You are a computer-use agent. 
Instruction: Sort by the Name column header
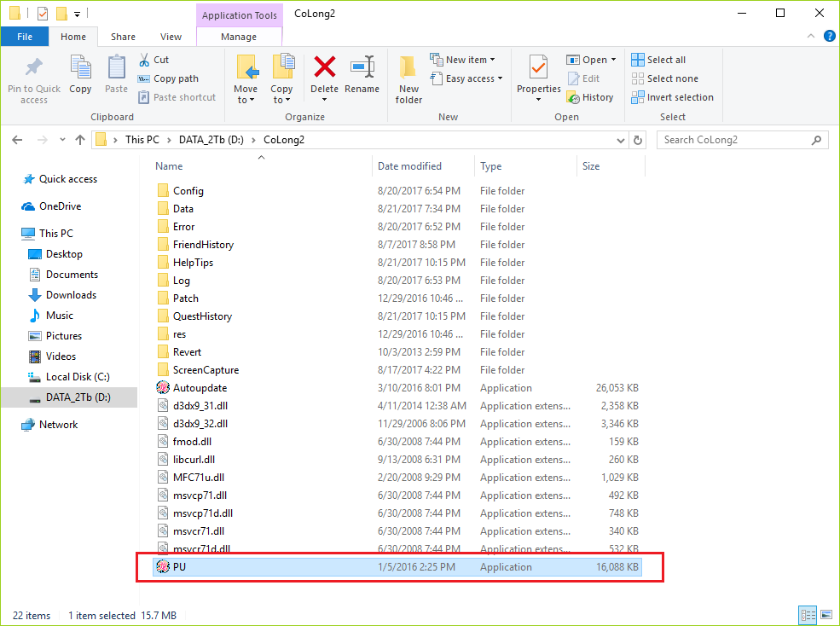pyautogui.click(x=169, y=166)
